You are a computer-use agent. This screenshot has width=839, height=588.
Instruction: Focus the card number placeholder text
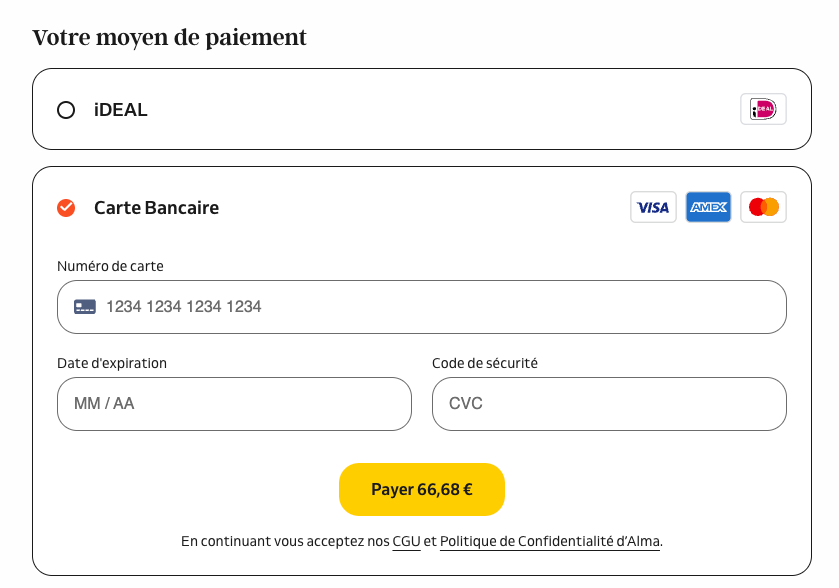pyautogui.click(x=184, y=307)
